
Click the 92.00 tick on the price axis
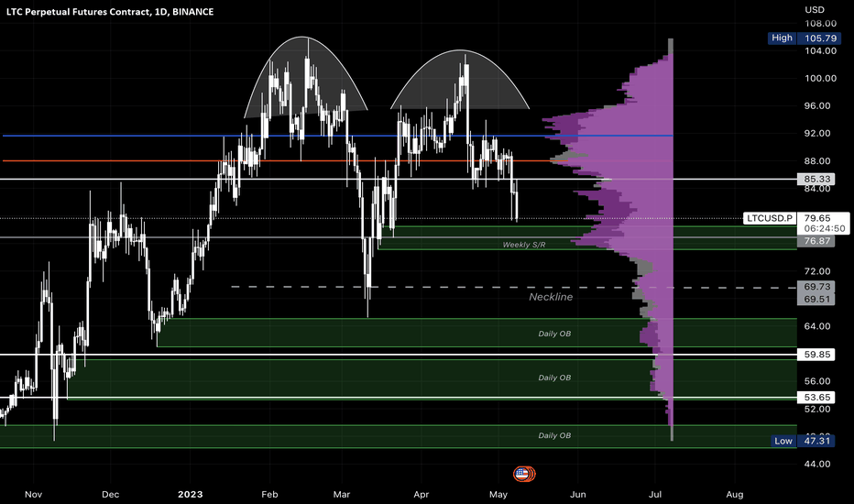(817, 134)
